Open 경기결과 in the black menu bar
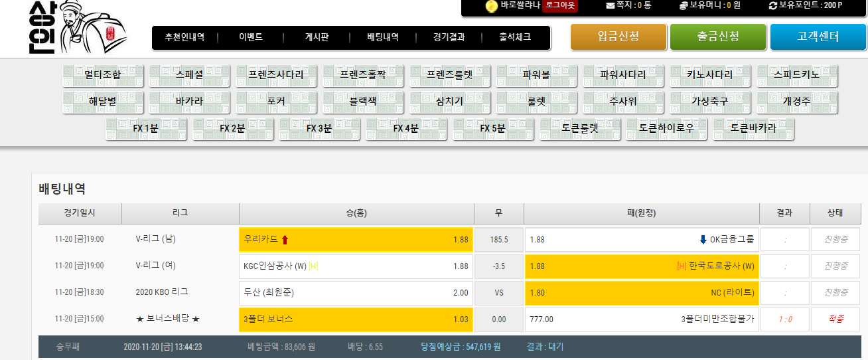The width and height of the screenshot is (868, 360). [449, 38]
